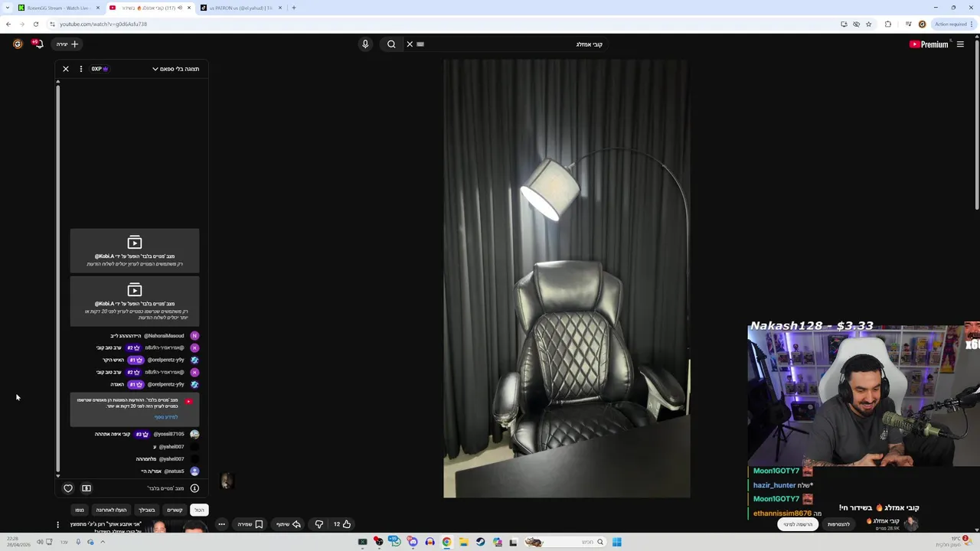The height and width of the screenshot is (551, 980).
Task: Open a new browser tab
Action: 294,8
